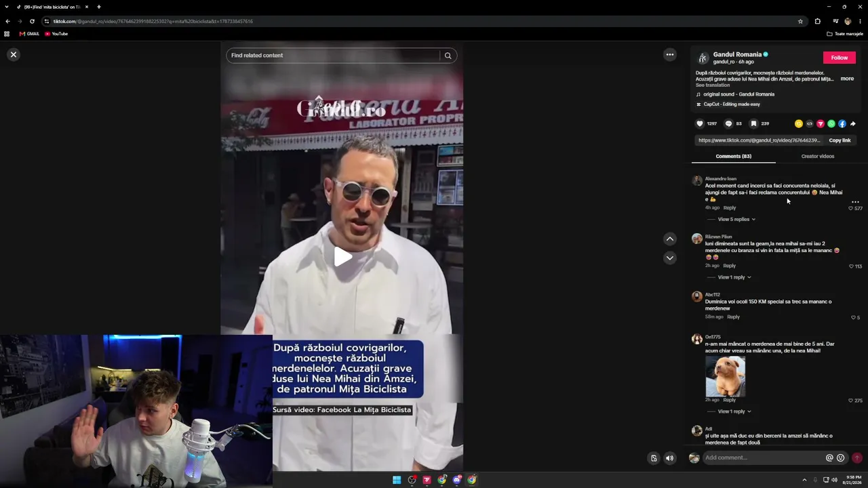The width and height of the screenshot is (868, 488).
Task: Share the video to WhatsApp
Action: pos(831,124)
